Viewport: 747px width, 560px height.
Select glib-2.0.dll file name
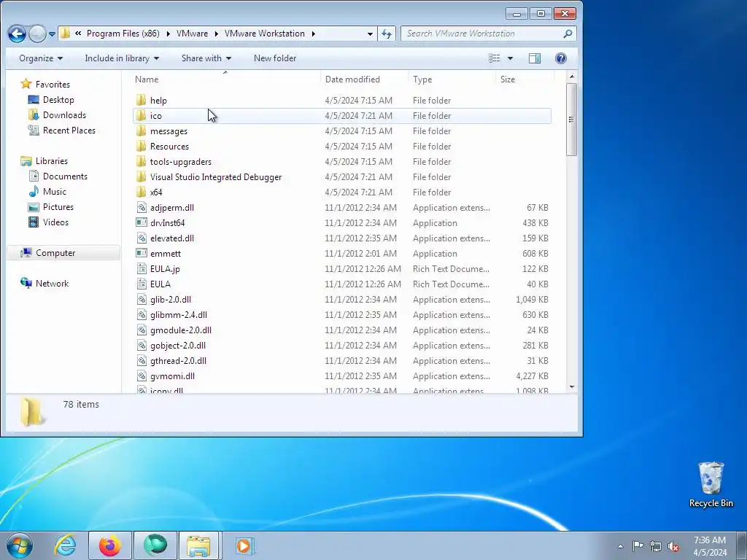171,300
